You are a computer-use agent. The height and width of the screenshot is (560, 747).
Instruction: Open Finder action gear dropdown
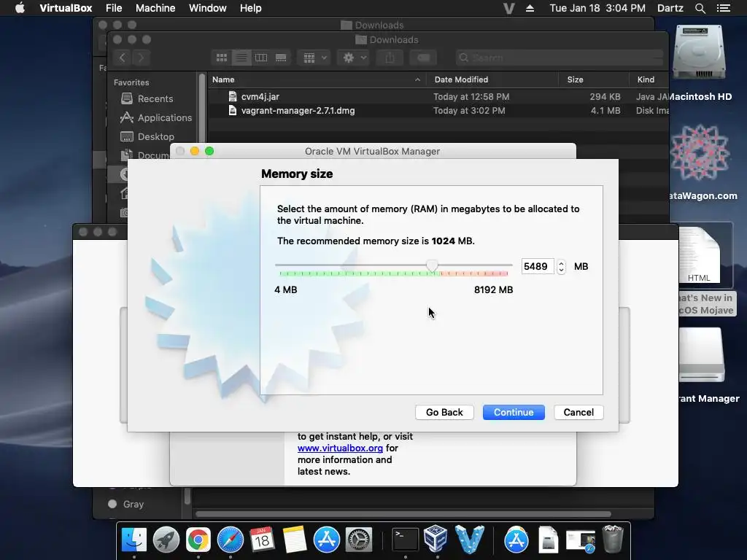[x=354, y=58]
